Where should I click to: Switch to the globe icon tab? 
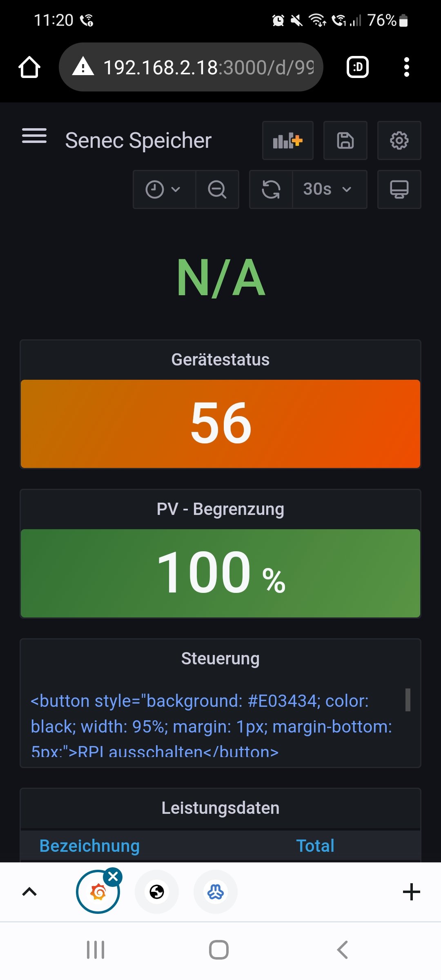157,892
